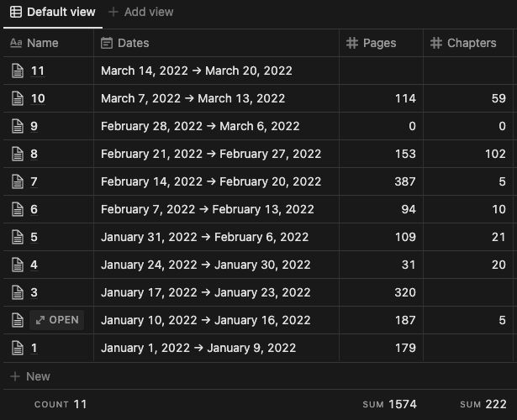Click the page icon beside row 1
The height and width of the screenshot is (420, 517).
(x=17, y=348)
